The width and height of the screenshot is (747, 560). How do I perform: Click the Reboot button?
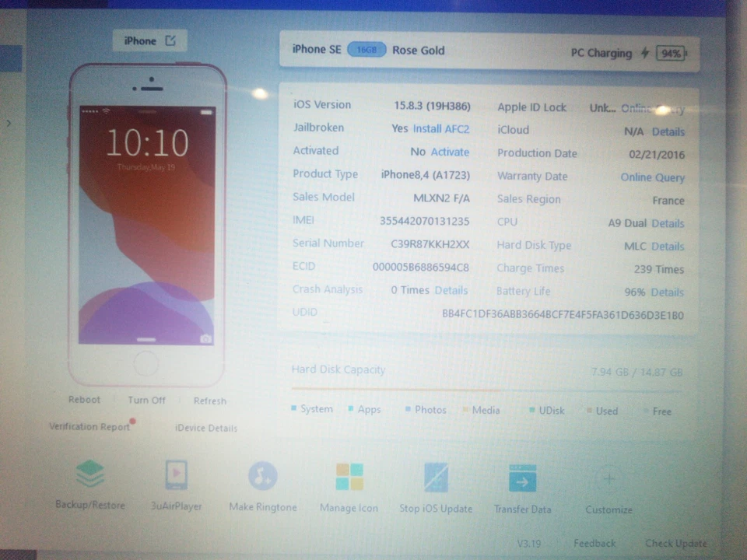click(x=84, y=400)
